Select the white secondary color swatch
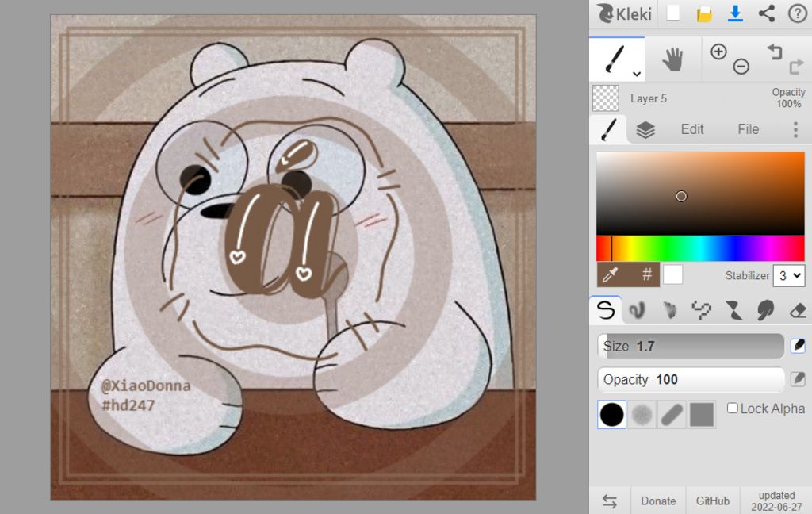The width and height of the screenshot is (812, 514). pos(672,274)
